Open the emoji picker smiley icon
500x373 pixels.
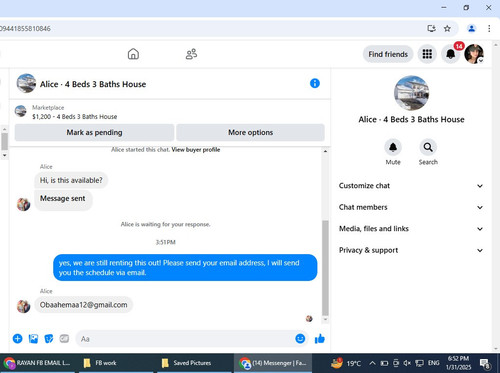coord(300,339)
